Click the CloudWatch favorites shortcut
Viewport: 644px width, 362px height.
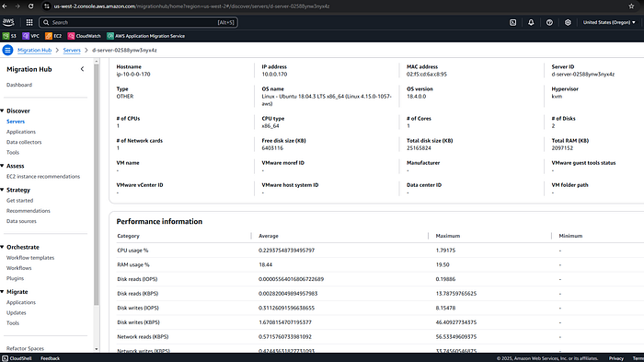click(85, 36)
